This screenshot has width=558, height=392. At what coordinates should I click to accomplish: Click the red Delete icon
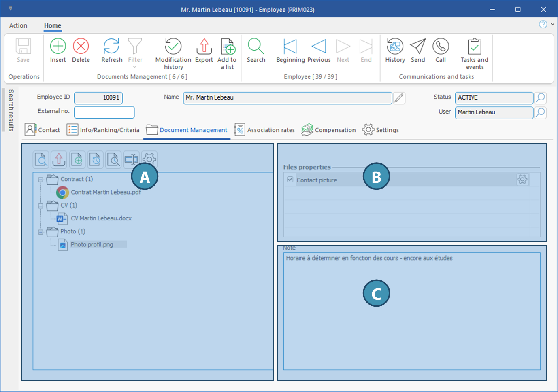coord(81,50)
